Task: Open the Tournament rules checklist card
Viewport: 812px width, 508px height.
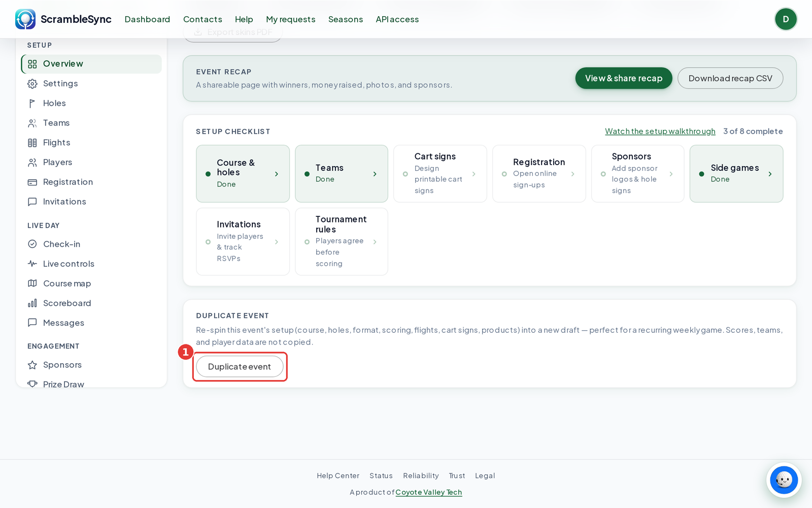Action: (342, 242)
